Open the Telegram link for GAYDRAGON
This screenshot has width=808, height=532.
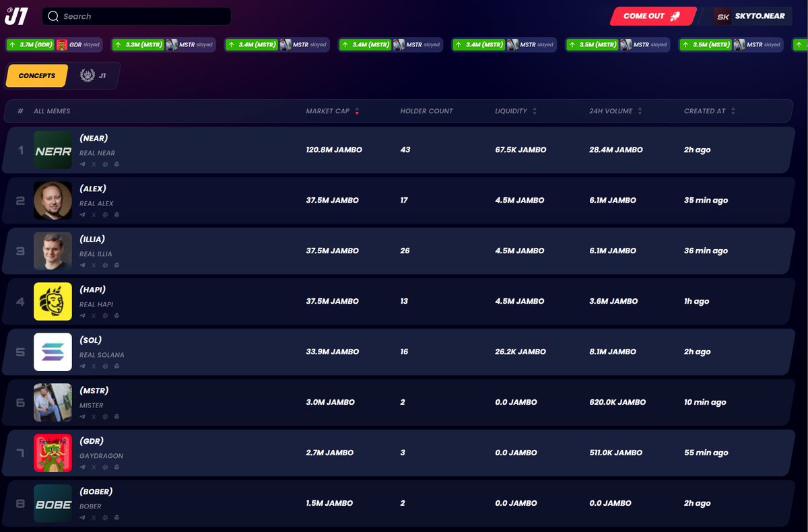click(83, 467)
